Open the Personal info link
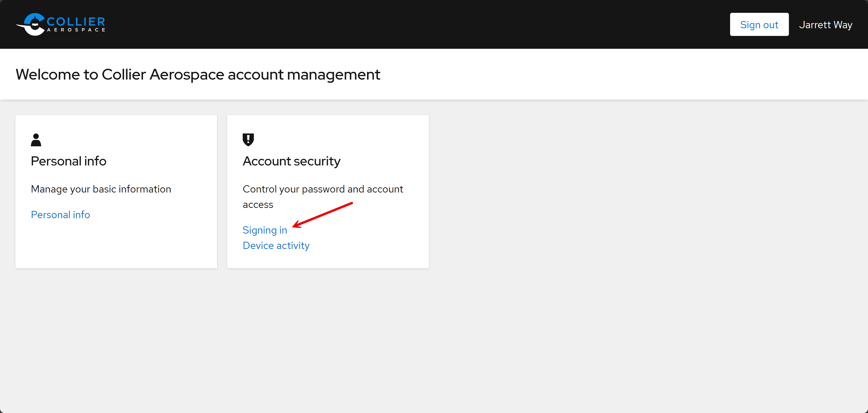868x413 pixels. pyautogui.click(x=61, y=215)
